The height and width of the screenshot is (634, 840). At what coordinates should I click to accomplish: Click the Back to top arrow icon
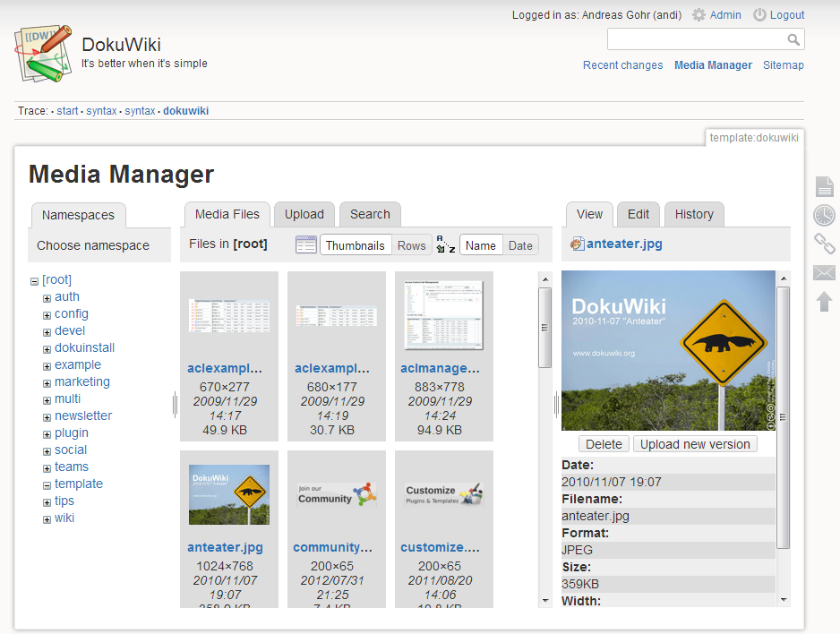click(824, 301)
